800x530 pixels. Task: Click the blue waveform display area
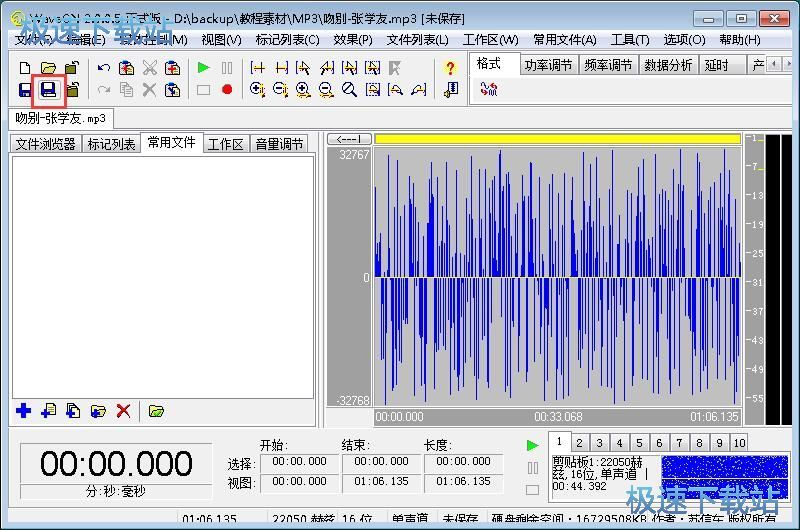(x=557, y=277)
